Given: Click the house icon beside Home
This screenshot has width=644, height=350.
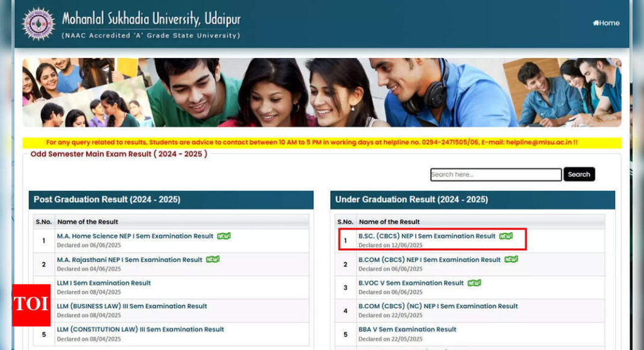Looking at the screenshot, I should 596,23.
